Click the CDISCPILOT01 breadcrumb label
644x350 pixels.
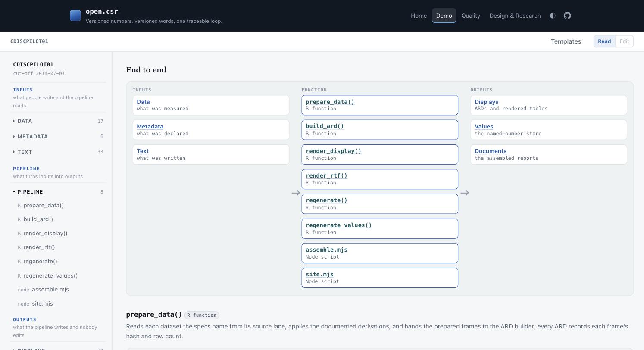[x=29, y=41]
